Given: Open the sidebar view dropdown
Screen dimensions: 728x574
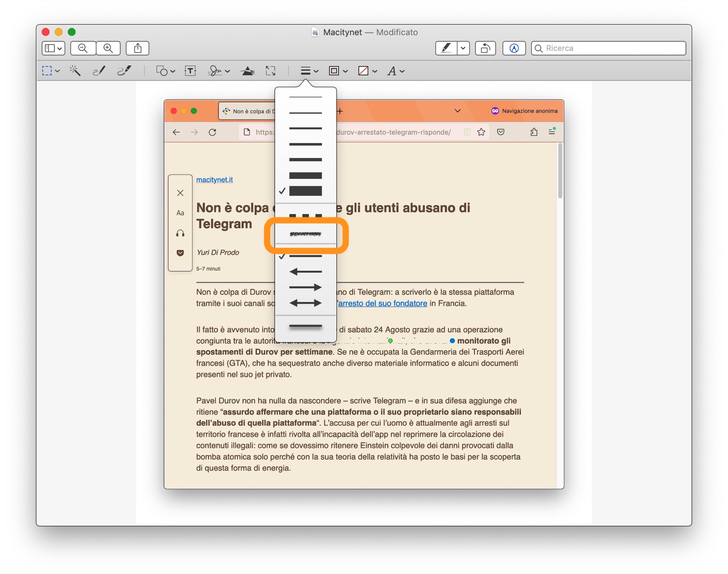Looking at the screenshot, I should (x=53, y=48).
